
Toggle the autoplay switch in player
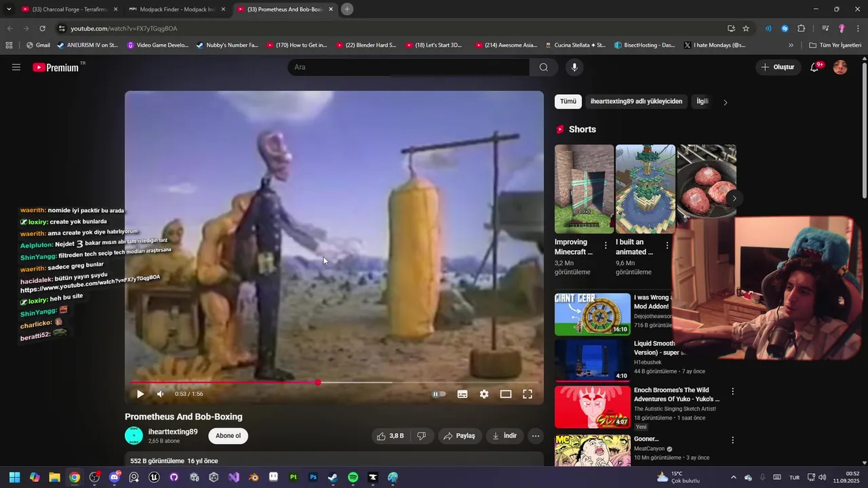pyautogui.click(x=439, y=394)
